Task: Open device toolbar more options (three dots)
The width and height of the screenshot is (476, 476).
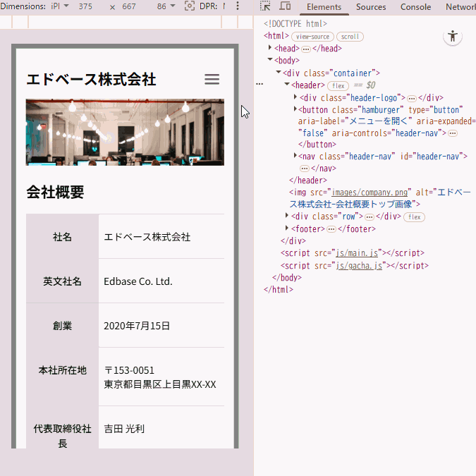Action: click(x=238, y=6)
